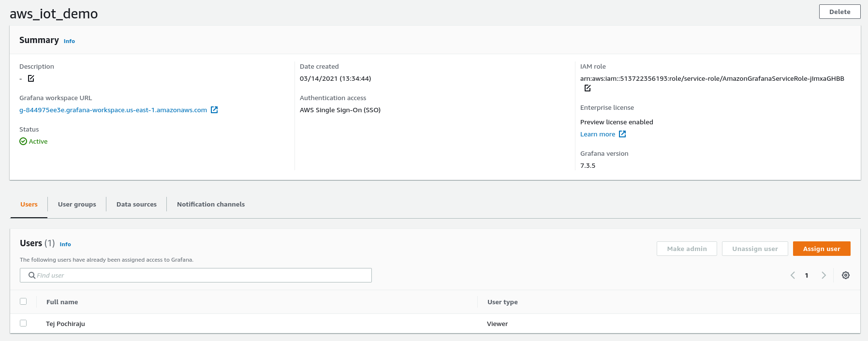Viewport: 868px width, 341px height.
Task: Click the date created value 03/14/2021
Action: 336,78
